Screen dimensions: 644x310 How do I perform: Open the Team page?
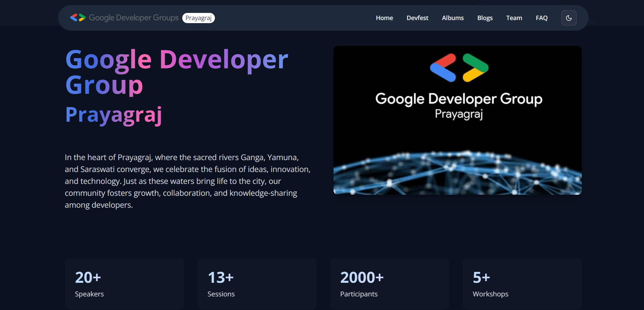pyautogui.click(x=514, y=18)
